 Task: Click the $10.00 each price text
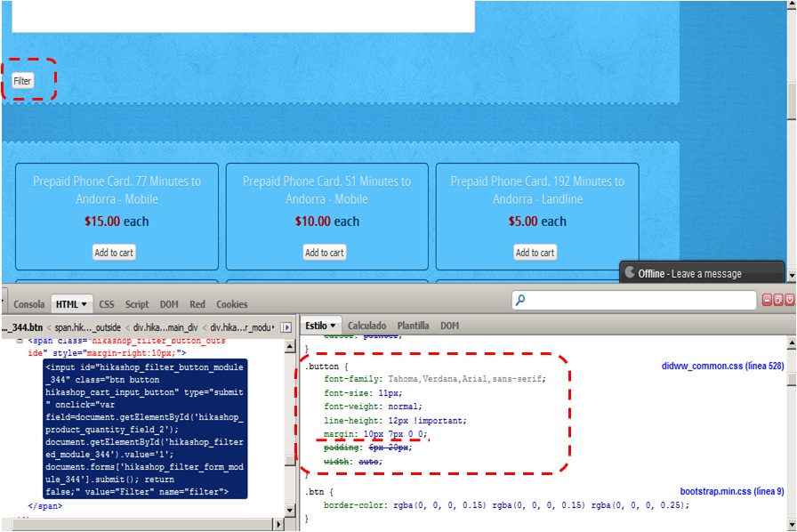tap(326, 222)
